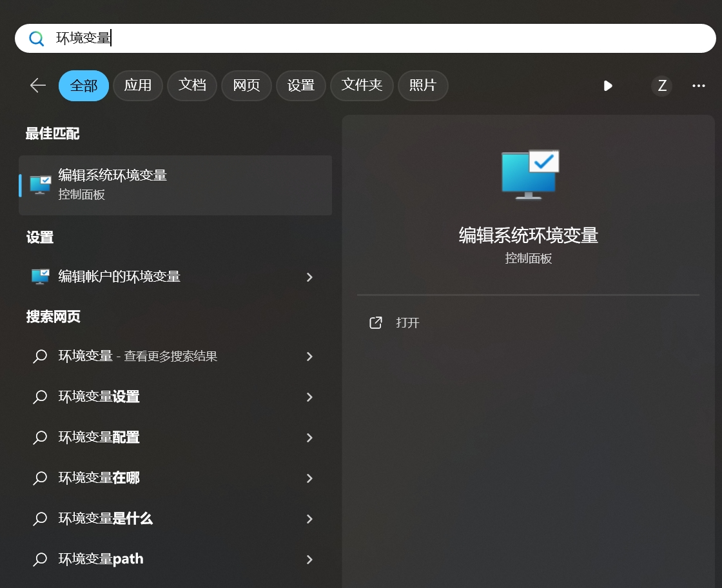Click the back arrow icon
This screenshot has height=588, width=722.
tap(38, 86)
